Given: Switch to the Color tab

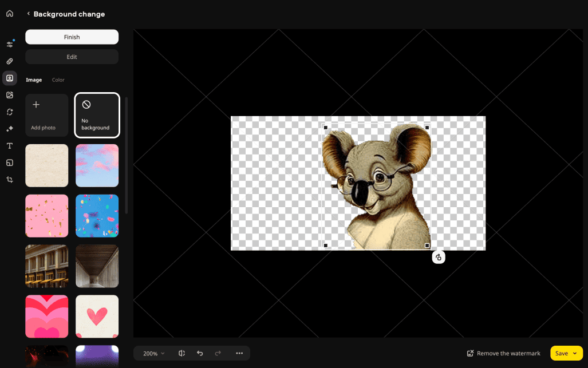Looking at the screenshot, I should coord(58,80).
